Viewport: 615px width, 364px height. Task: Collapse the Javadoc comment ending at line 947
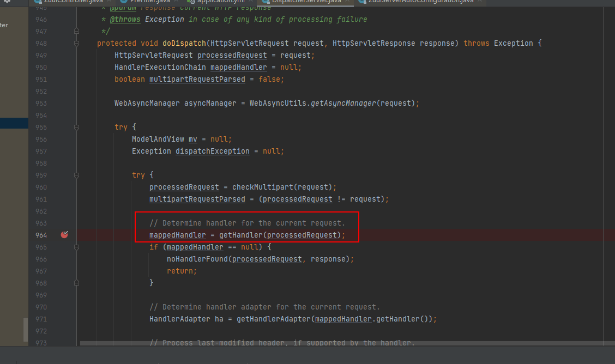(76, 31)
